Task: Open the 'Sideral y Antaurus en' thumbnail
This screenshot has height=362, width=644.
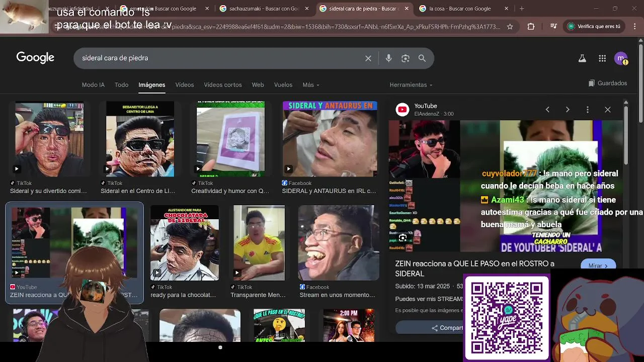Action: click(x=330, y=139)
